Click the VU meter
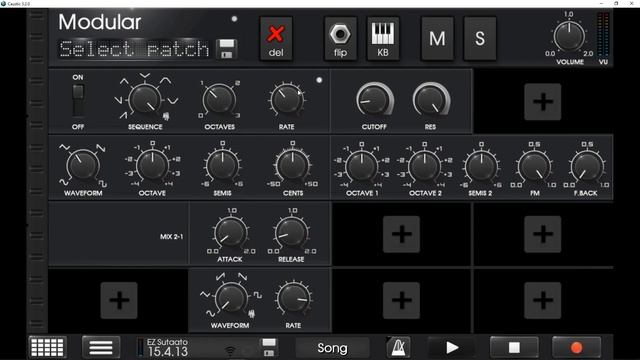The image size is (640, 360). click(603, 35)
